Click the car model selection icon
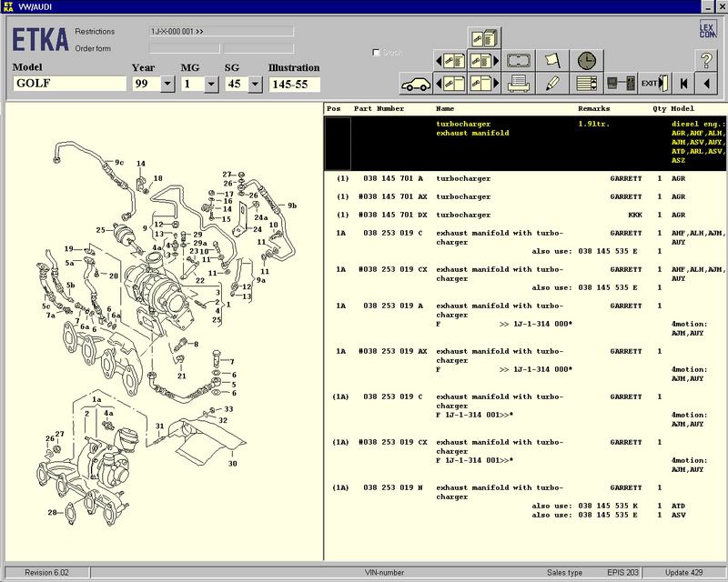728x582 pixels. pos(416,84)
